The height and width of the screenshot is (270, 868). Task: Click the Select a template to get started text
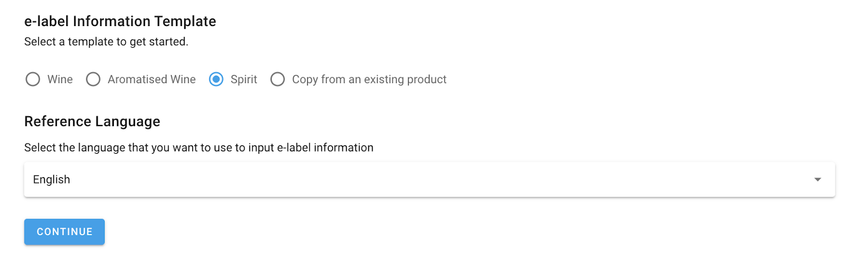click(x=106, y=42)
